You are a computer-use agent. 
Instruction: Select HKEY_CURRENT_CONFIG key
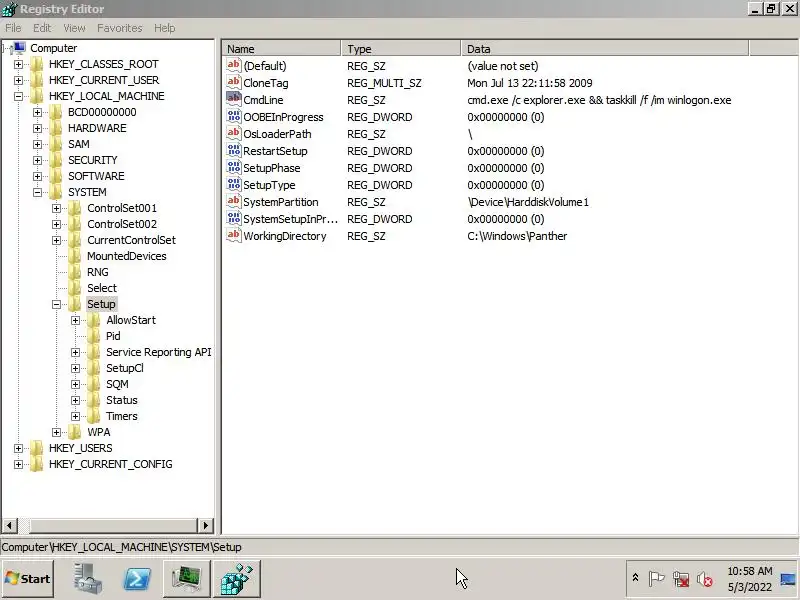110,464
